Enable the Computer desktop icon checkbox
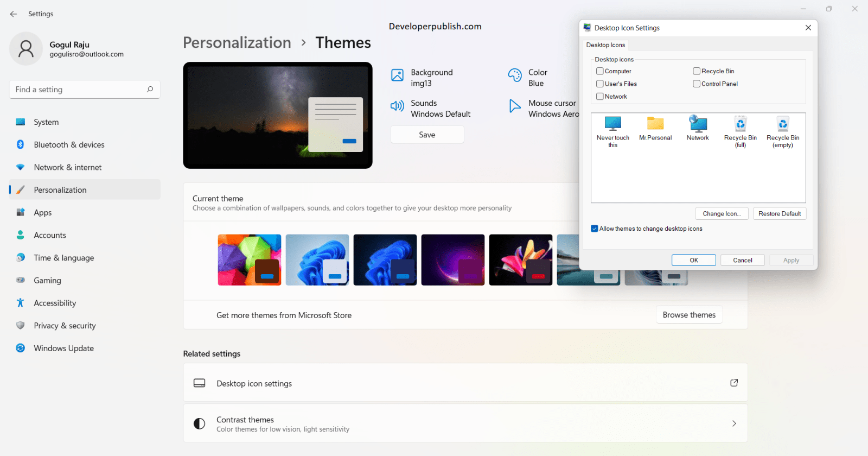Image resolution: width=868 pixels, height=456 pixels. [600, 71]
